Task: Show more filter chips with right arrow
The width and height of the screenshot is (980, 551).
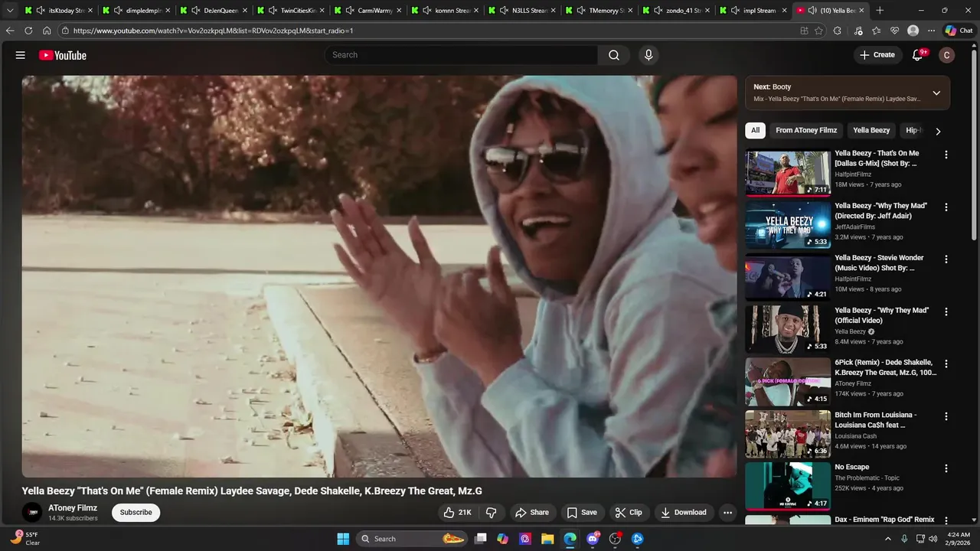Action: click(938, 131)
